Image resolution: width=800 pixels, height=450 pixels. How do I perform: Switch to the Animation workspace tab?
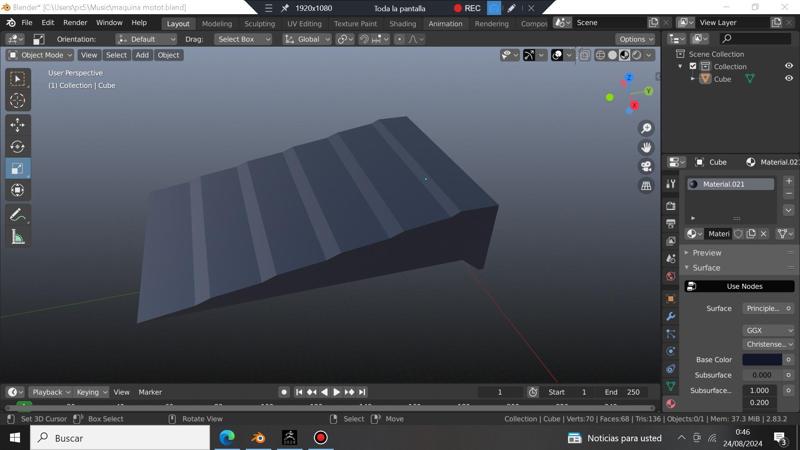[445, 23]
